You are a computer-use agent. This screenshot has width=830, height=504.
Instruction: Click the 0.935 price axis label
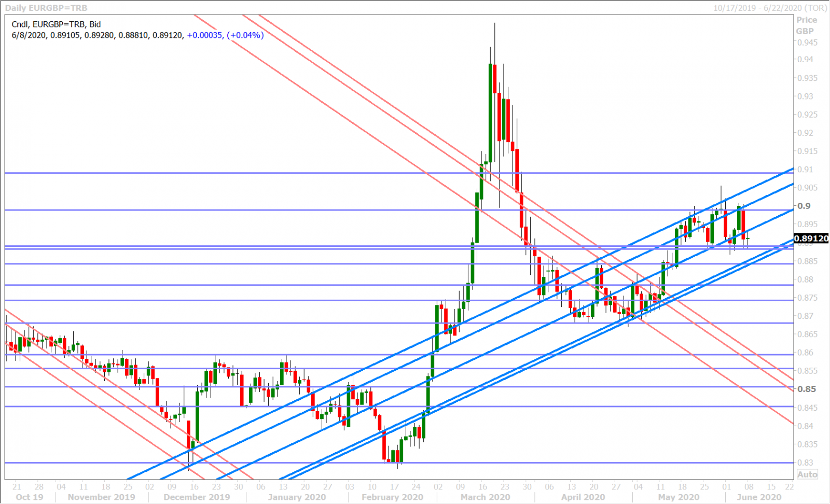808,78
